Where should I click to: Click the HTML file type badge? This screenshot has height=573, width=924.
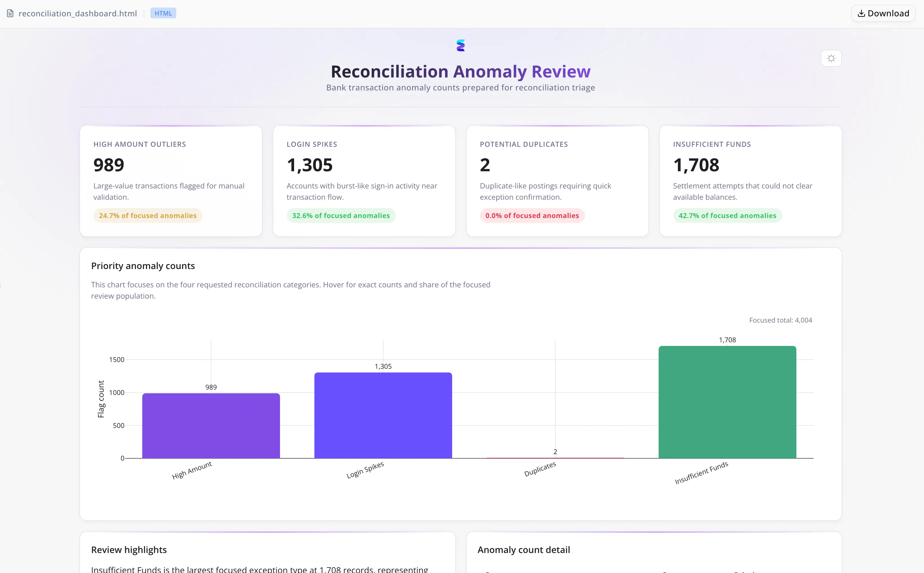[x=163, y=13]
